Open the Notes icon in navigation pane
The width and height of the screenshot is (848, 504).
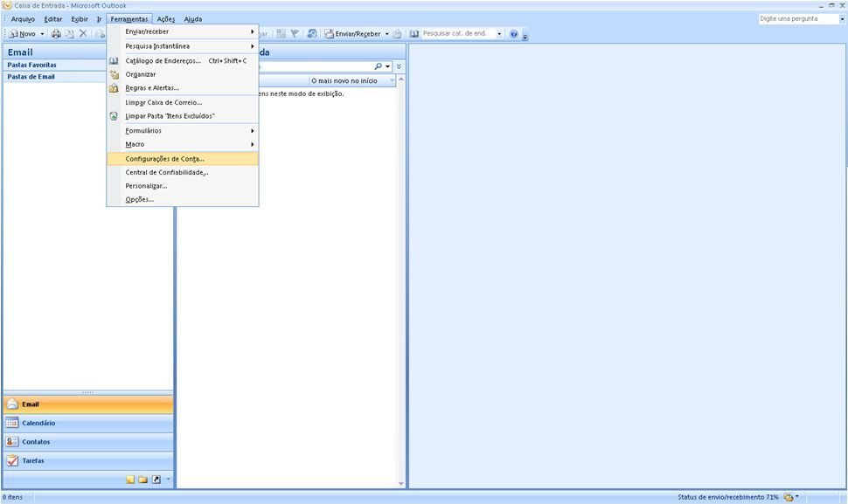tap(130, 480)
